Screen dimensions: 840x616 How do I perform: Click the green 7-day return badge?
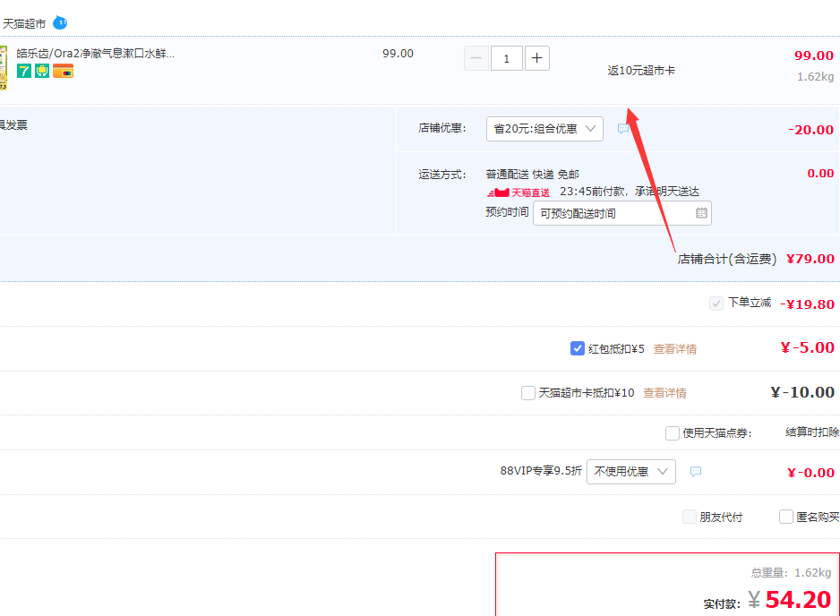[x=23, y=71]
